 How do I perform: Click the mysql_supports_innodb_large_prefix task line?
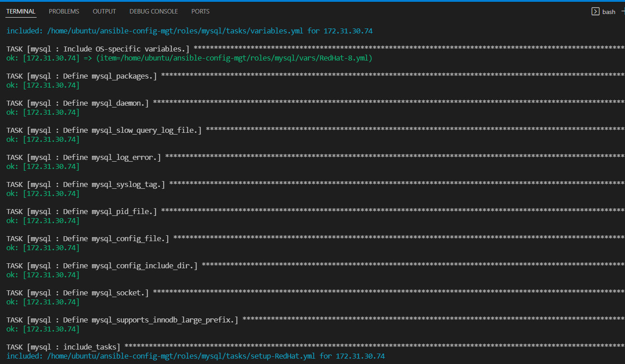[122, 320]
